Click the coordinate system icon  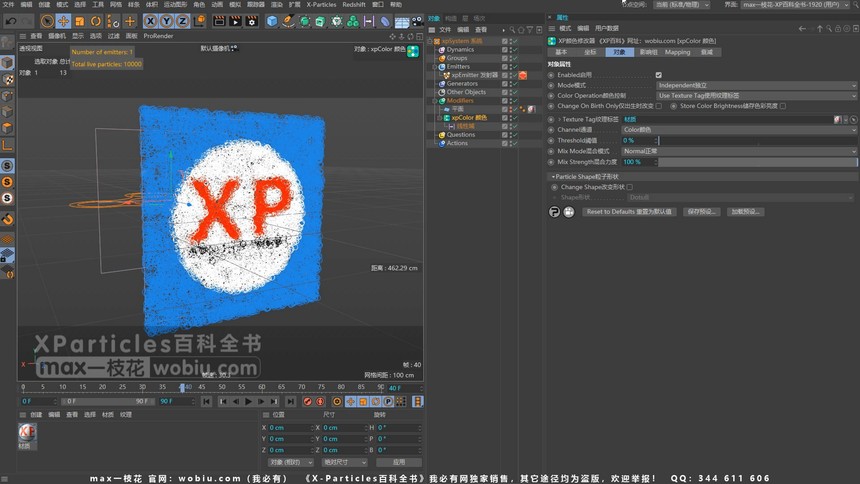(200, 21)
